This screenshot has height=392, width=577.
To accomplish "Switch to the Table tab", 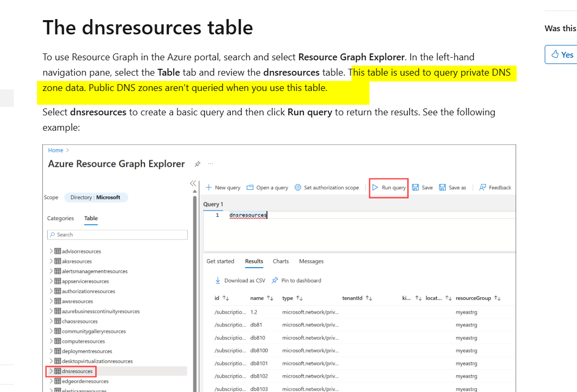I will point(91,218).
